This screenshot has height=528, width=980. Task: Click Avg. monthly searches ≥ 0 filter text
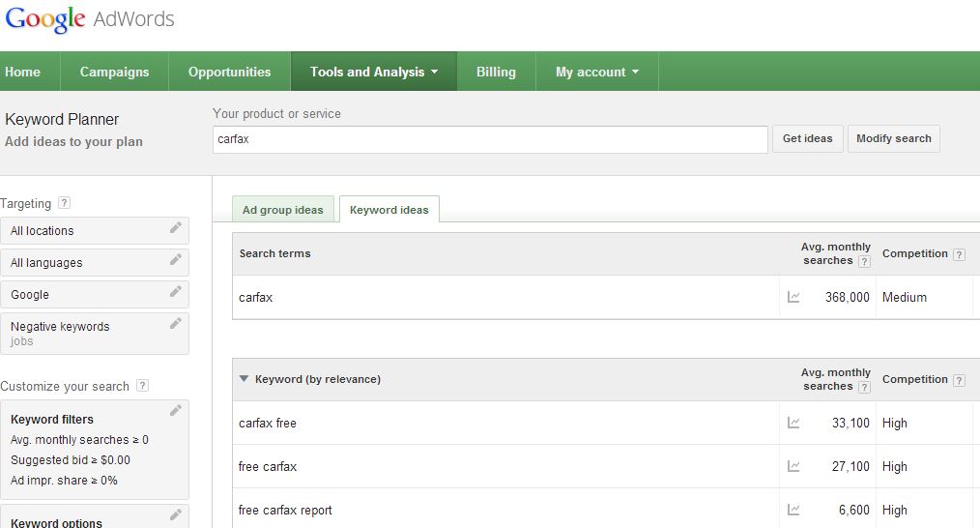pyautogui.click(x=79, y=440)
